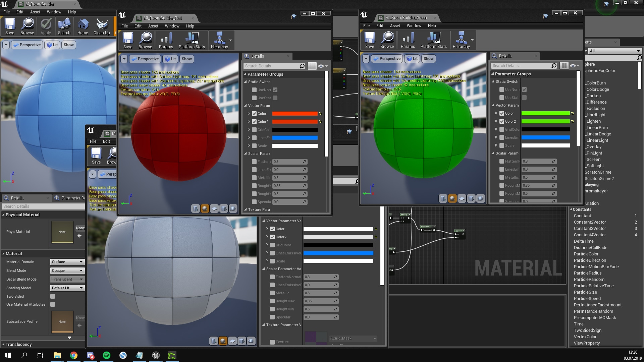This screenshot has height=362, width=644.
Task: Click the green Color swatch in MI_RoomBuilder_Green
Action: 547,113
